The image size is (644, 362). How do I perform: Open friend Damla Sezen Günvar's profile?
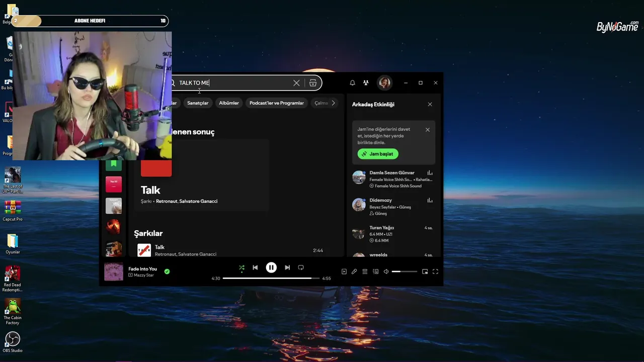click(x=392, y=172)
